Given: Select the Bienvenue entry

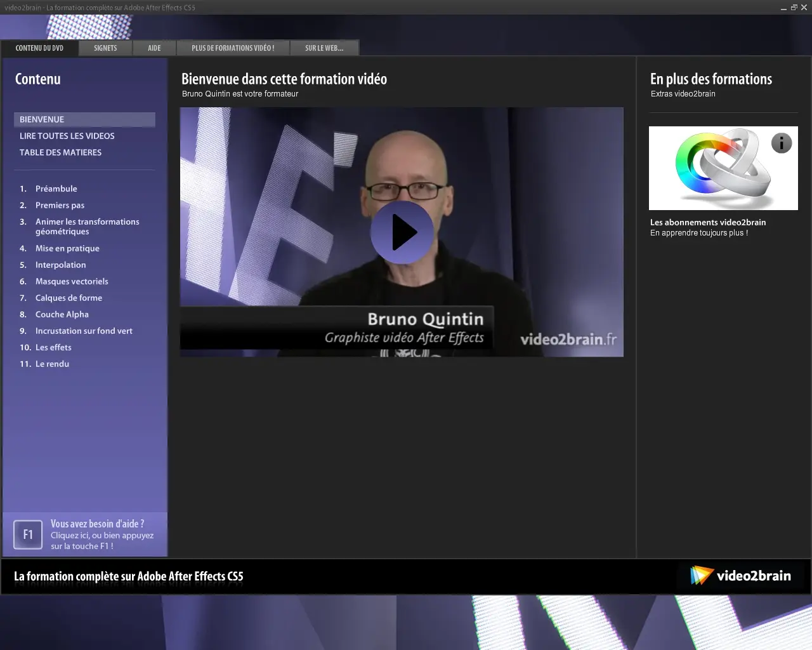Looking at the screenshot, I should pyautogui.click(x=84, y=119).
